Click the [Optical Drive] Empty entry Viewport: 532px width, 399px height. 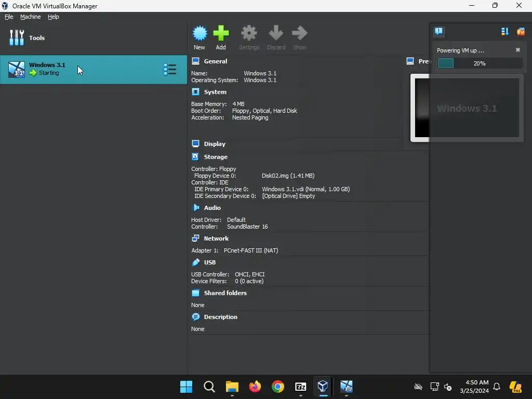click(x=288, y=196)
